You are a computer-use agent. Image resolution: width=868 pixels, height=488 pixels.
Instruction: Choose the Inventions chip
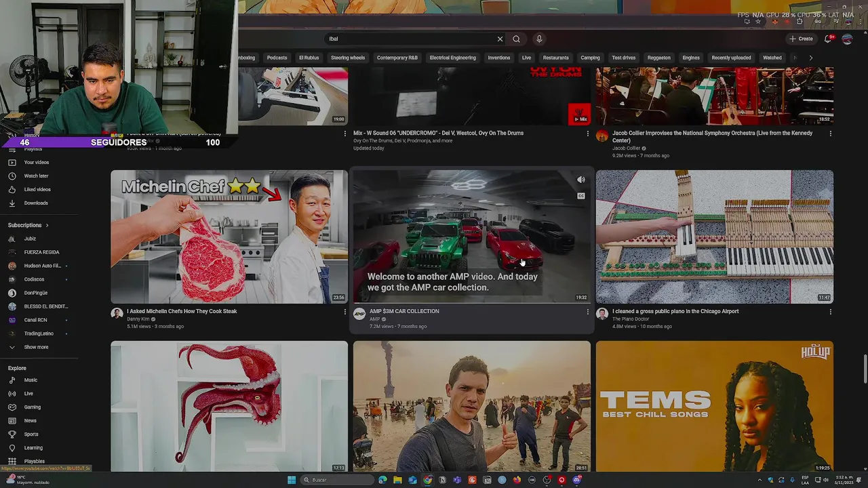point(499,58)
